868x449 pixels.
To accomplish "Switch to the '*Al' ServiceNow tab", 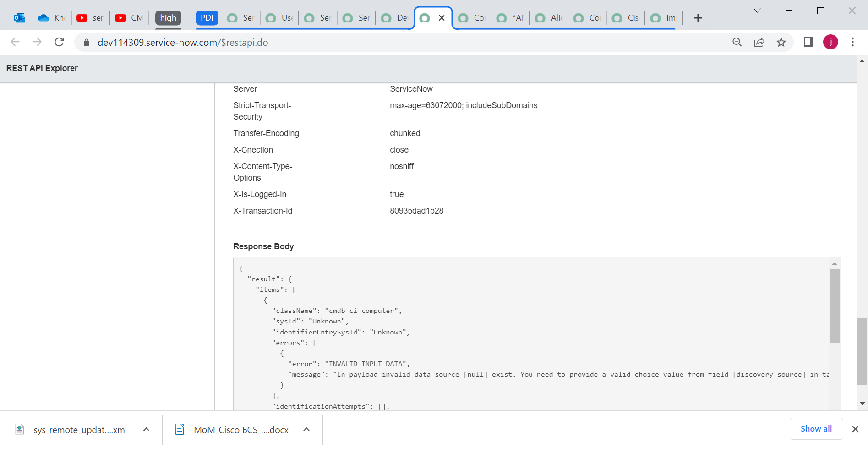I will pyautogui.click(x=510, y=18).
